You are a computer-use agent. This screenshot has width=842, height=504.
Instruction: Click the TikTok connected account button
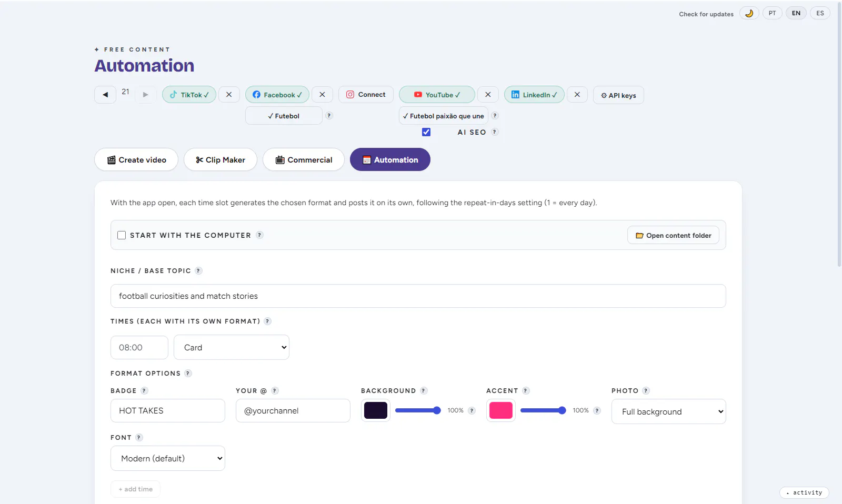189,95
